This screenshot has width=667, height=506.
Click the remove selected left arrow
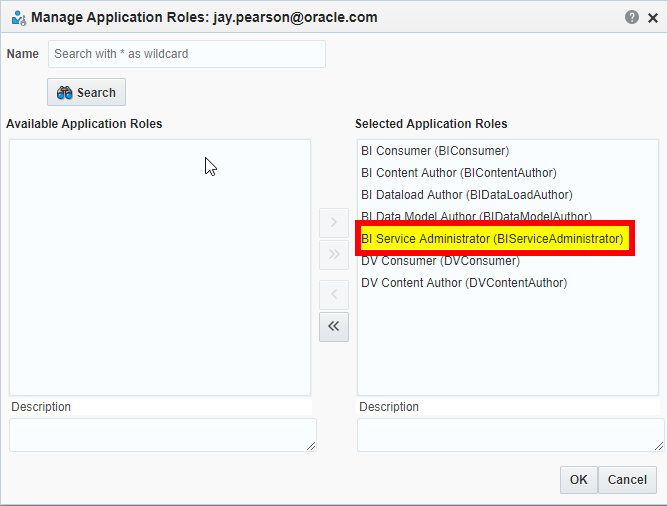tap(333, 294)
